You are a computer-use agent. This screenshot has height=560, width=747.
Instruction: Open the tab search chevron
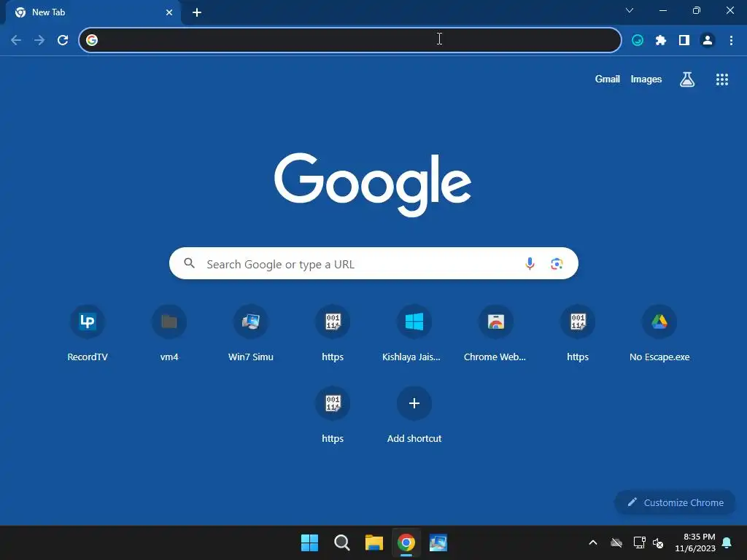pyautogui.click(x=630, y=10)
